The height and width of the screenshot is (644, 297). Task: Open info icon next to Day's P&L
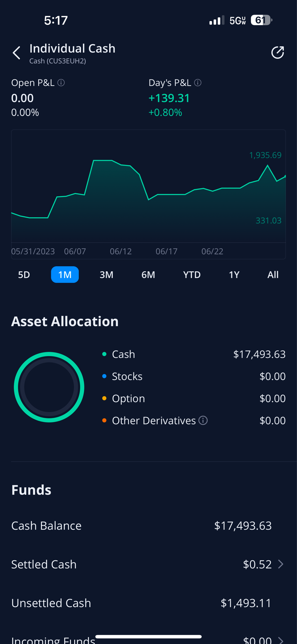pos(198,83)
